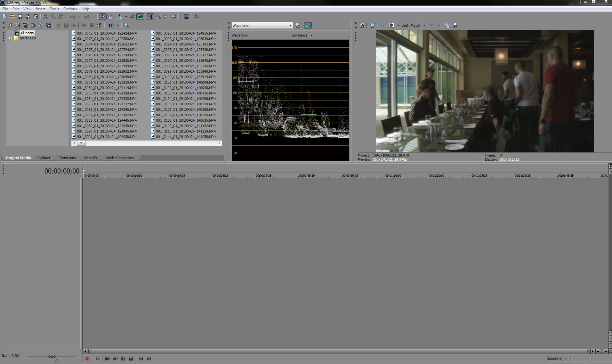
Task: Toggle Enable Snapping in main toolbar
Action: 103,17
